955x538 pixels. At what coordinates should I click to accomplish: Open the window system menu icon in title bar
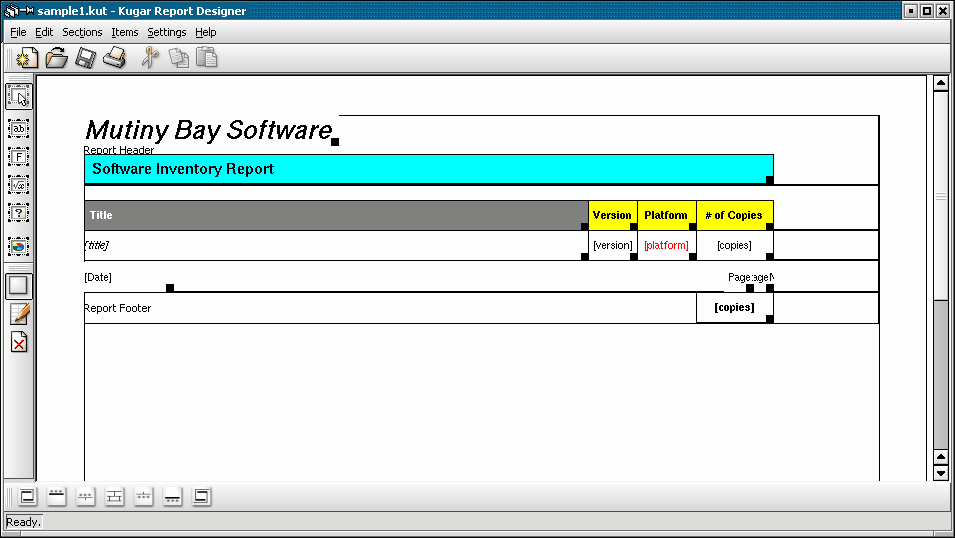(11, 10)
